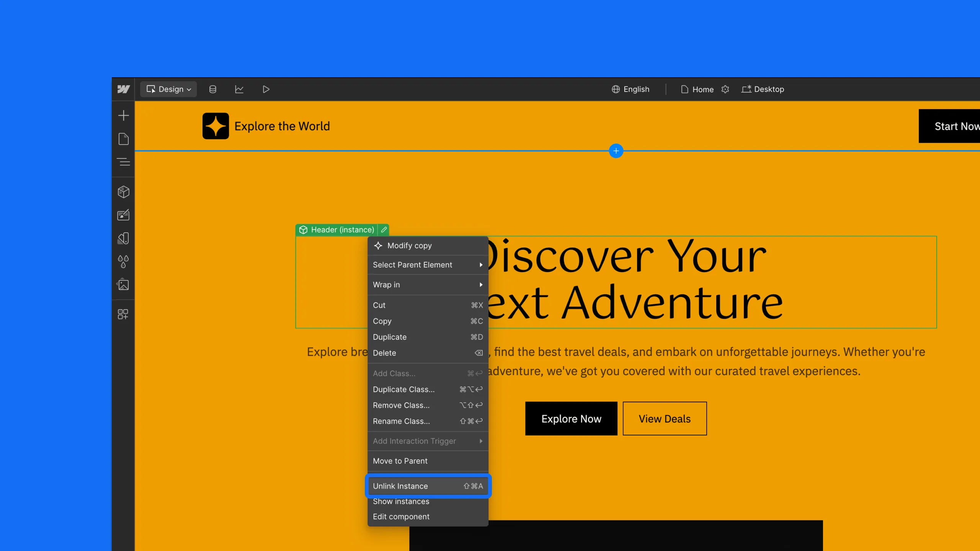This screenshot has height=551, width=980.
Task: Open the Components cube icon
Action: coord(123,192)
